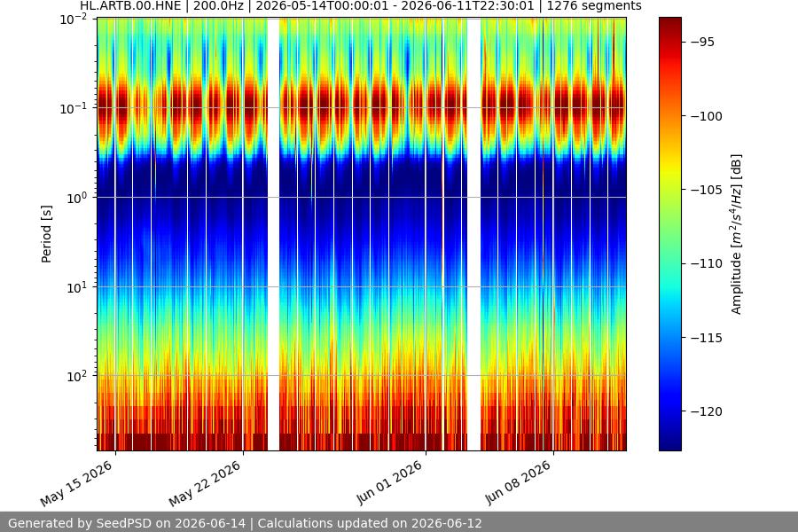Image resolution: width=798 pixels, height=532 pixels.
Task: Click the -115 colorbar tick value
Action: click(x=707, y=338)
